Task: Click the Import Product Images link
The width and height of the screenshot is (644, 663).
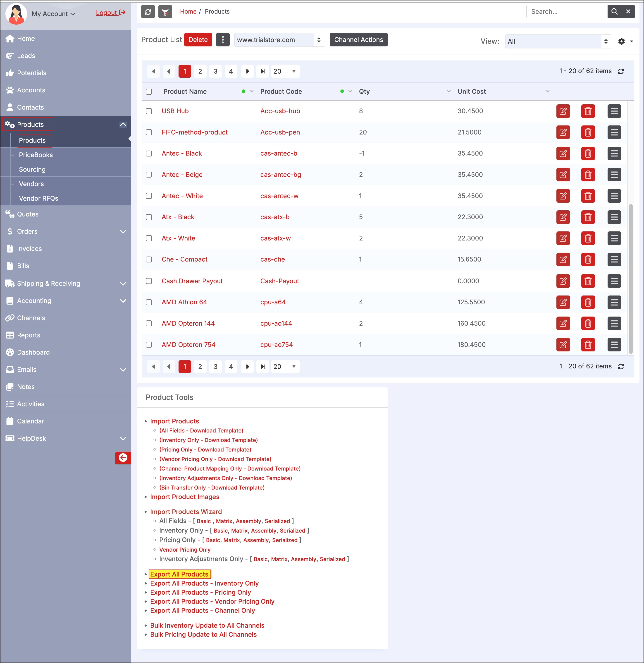Action: (x=185, y=497)
